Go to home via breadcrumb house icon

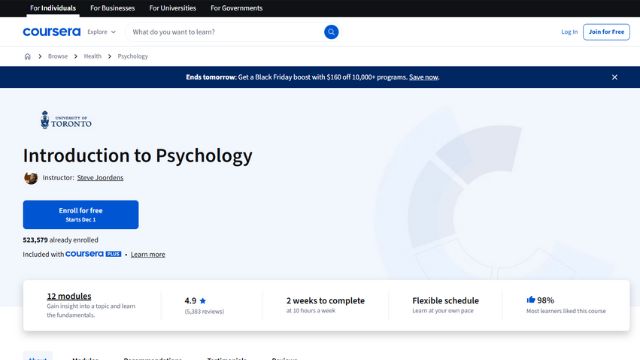(x=27, y=56)
